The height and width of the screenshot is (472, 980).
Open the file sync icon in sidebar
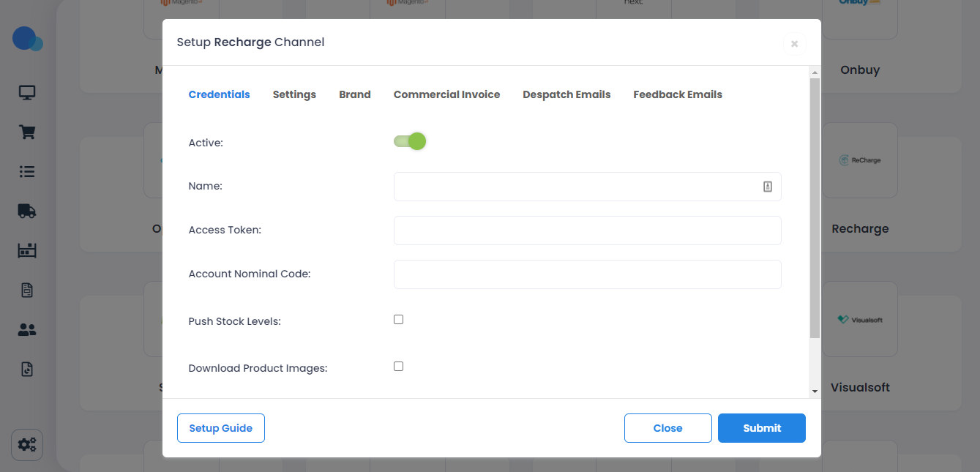click(27, 369)
